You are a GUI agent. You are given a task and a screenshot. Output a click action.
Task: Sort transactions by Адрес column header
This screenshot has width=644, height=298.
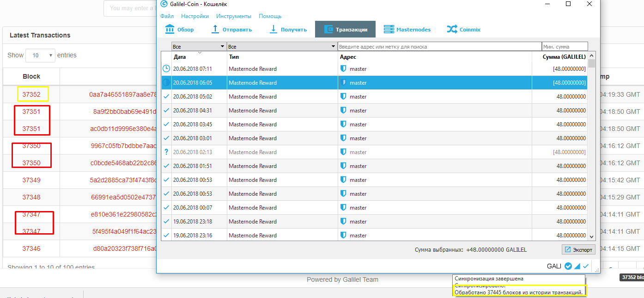point(435,57)
